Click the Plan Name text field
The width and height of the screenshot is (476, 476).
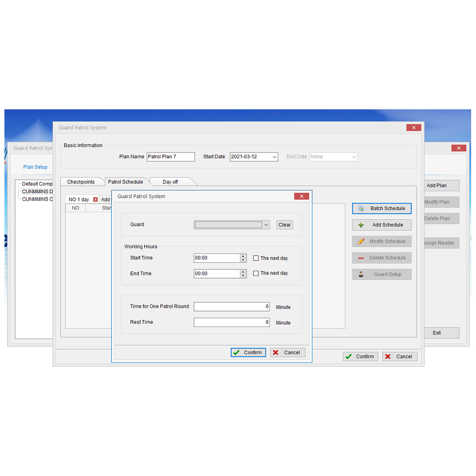coord(171,157)
